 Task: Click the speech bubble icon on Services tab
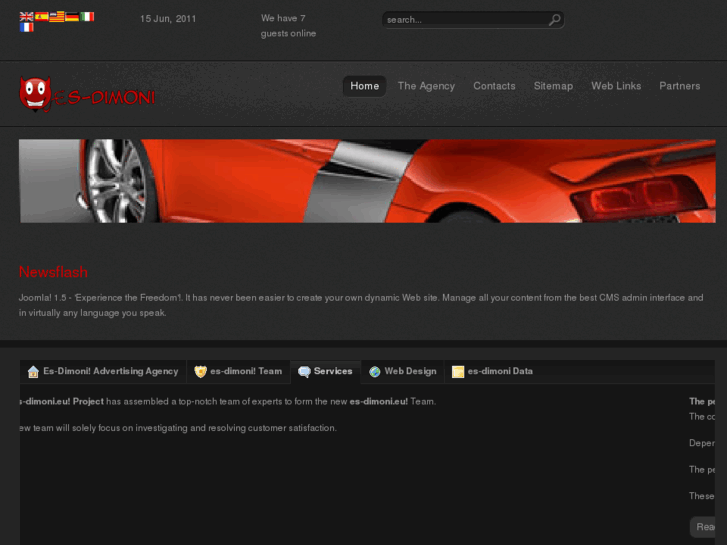[304, 372]
